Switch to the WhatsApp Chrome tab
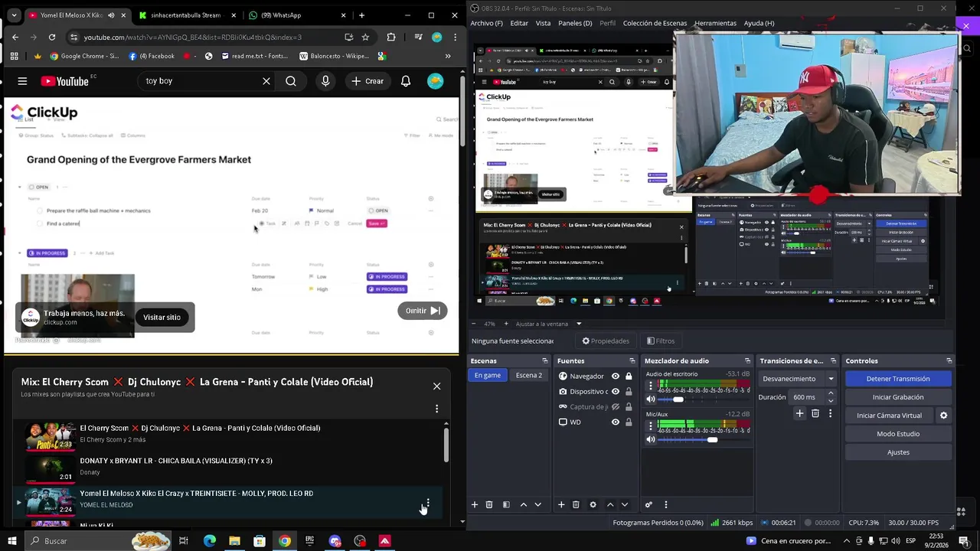 pos(299,15)
